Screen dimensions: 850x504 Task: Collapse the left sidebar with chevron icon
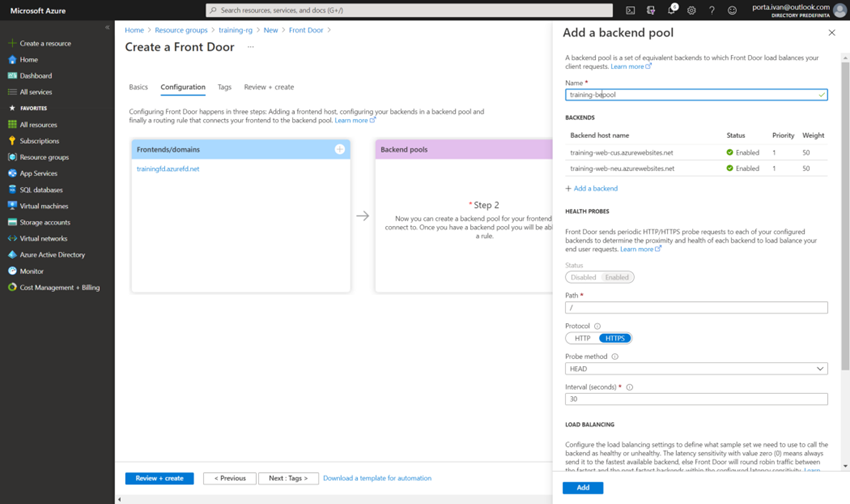pos(107,27)
